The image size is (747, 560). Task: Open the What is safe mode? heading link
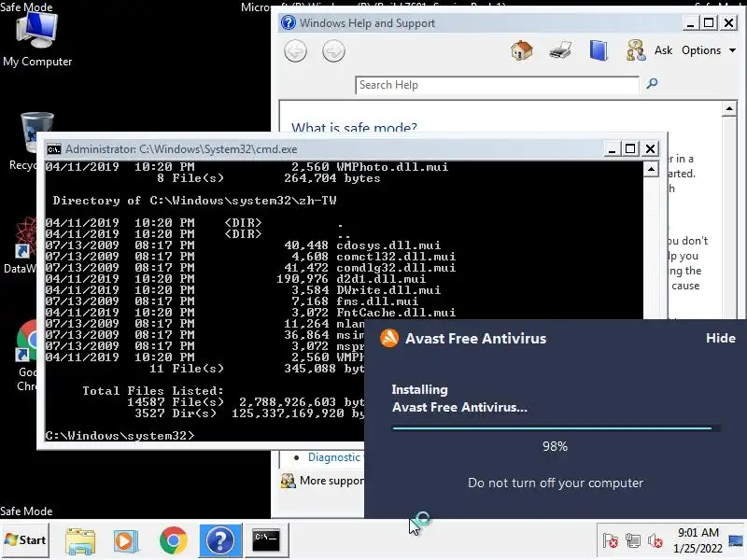tap(354, 127)
